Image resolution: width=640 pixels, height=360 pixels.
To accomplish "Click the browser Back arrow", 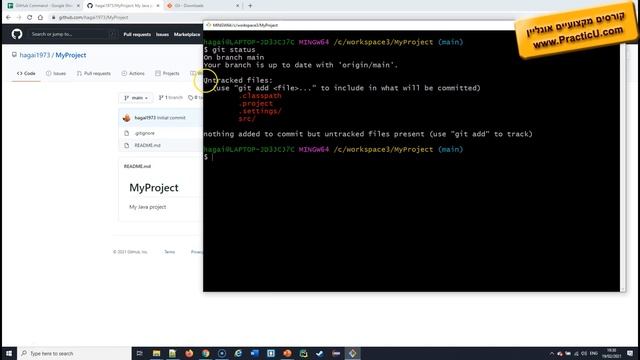I will 9,18.
